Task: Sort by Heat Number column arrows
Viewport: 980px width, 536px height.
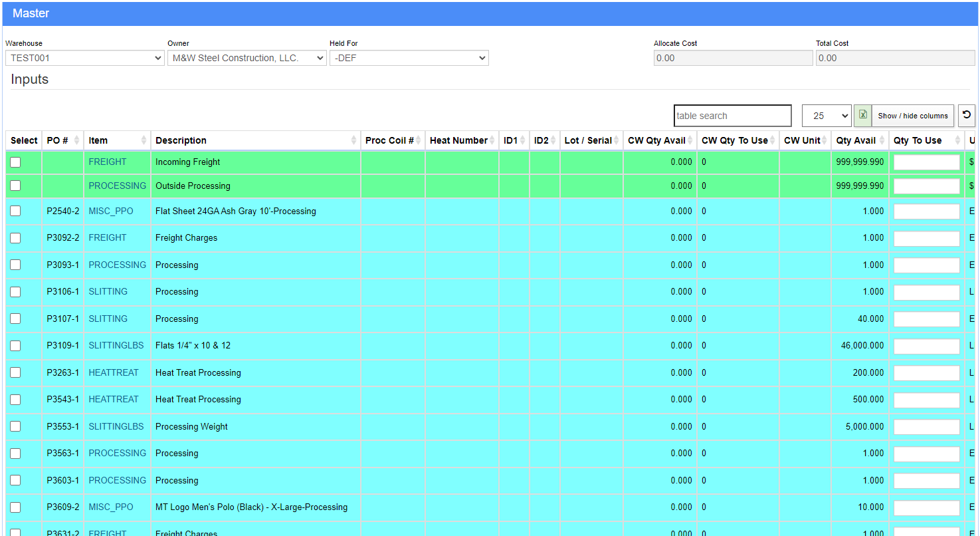Action: click(492, 140)
